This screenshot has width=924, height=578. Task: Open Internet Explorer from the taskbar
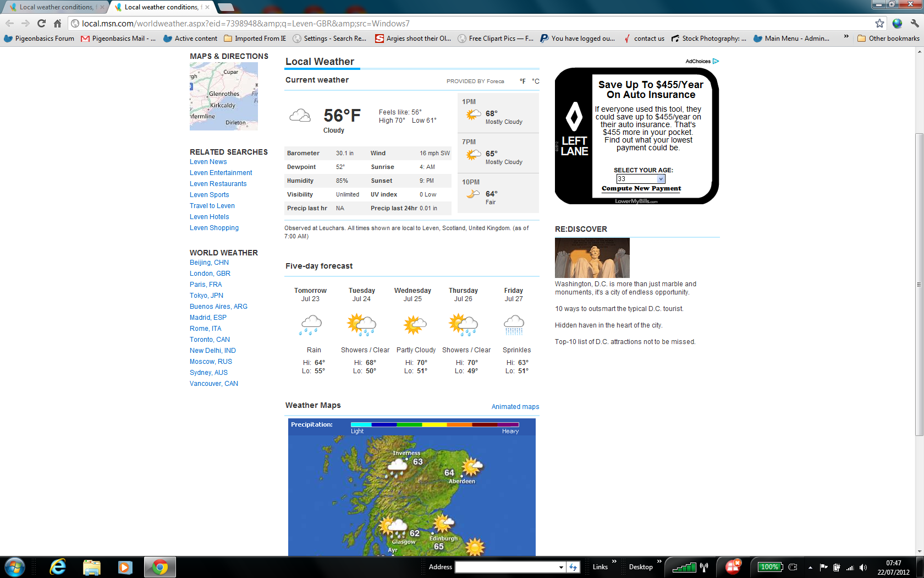pyautogui.click(x=58, y=567)
